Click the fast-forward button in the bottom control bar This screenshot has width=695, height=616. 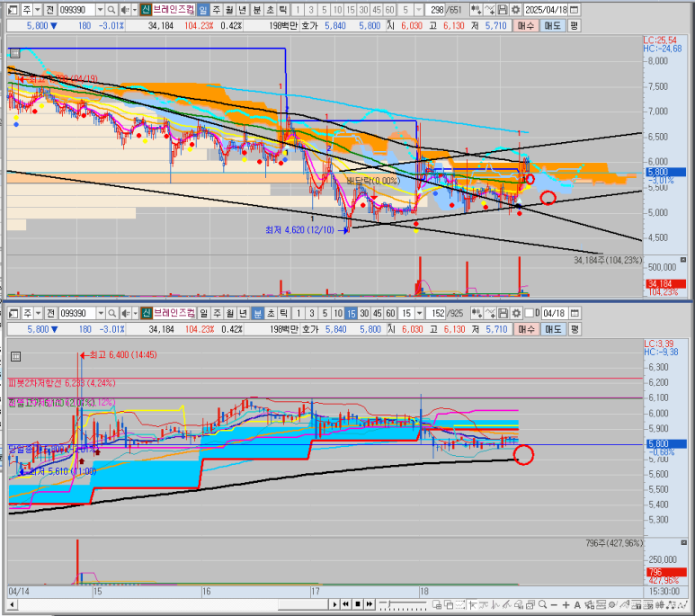pos(370,604)
